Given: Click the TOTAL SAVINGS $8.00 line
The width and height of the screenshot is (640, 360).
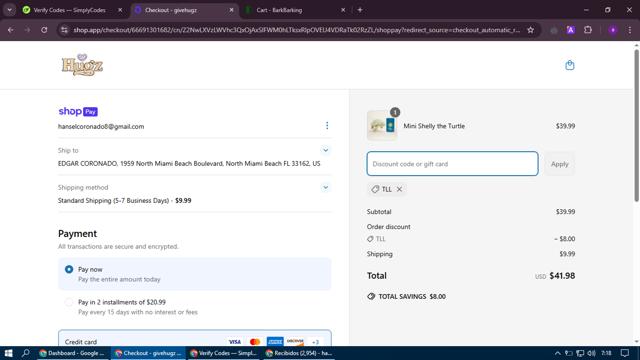Looking at the screenshot, I should [x=406, y=296].
